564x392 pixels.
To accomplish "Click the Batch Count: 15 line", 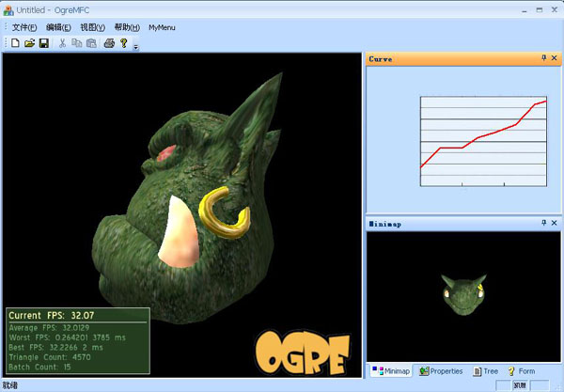I will (x=39, y=367).
